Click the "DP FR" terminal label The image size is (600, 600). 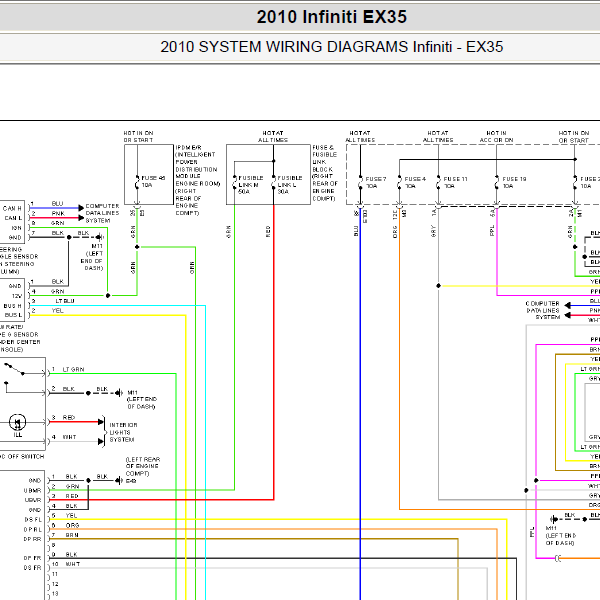click(x=33, y=558)
